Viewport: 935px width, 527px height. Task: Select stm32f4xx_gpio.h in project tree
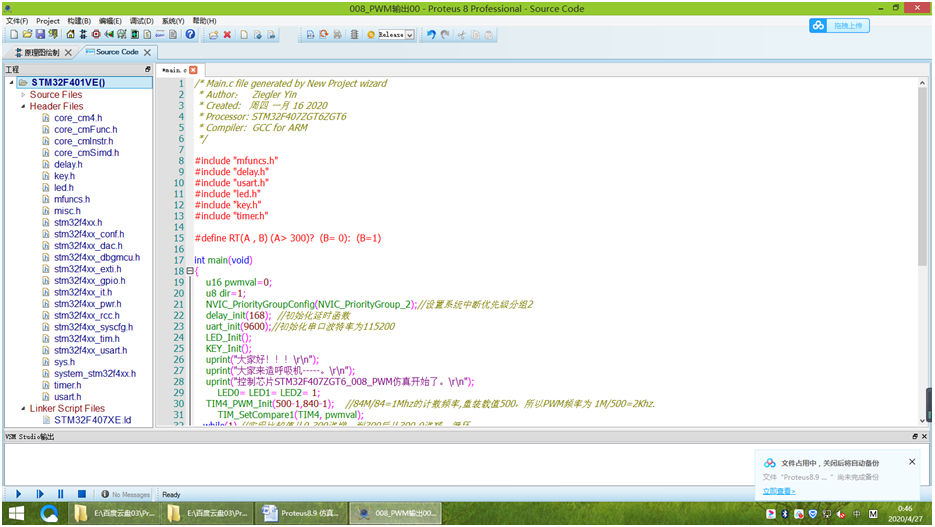pos(89,281)
